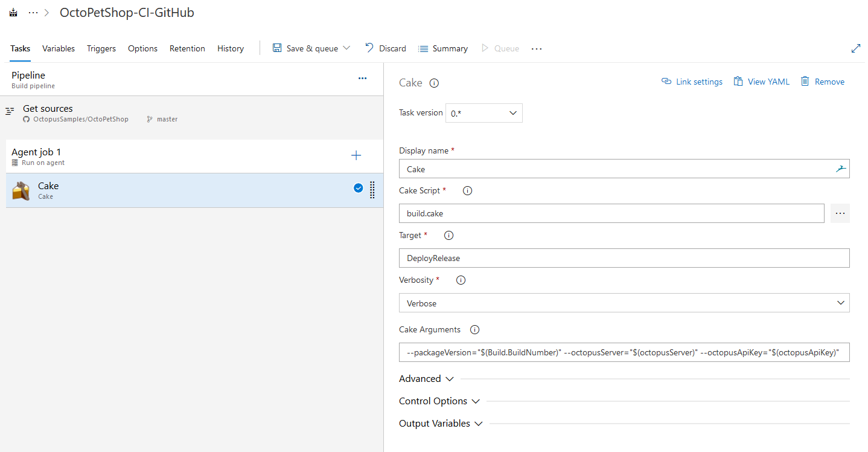Open Link settings for the Cake task
Viewport: 868px width, 452px height.
click(691, 81)
